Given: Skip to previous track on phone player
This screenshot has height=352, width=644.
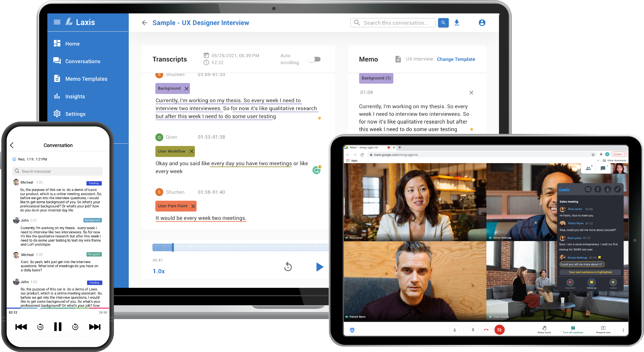Looking at the screenshot, I should [21, 327].
